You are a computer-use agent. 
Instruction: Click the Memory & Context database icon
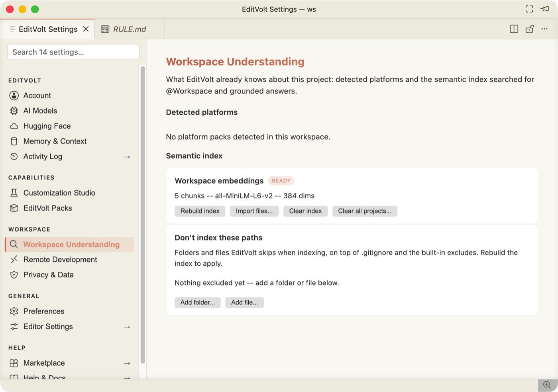point(14,141)
